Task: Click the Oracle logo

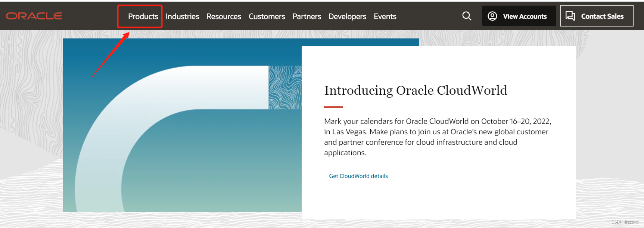Action: pos(34,16)
